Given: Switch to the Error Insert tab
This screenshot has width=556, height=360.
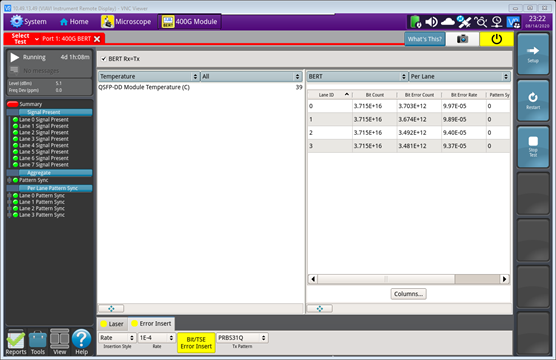Looking at the screenshot, I should point(151,323).
